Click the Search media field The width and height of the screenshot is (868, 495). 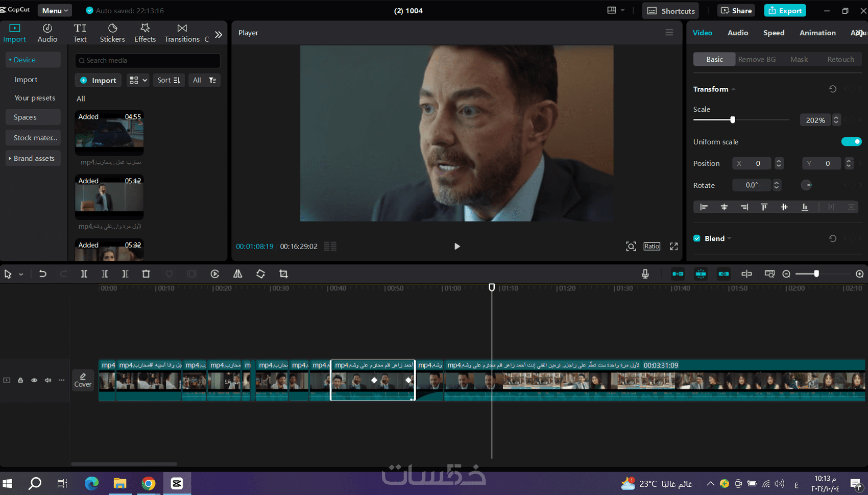coord(148,60)
